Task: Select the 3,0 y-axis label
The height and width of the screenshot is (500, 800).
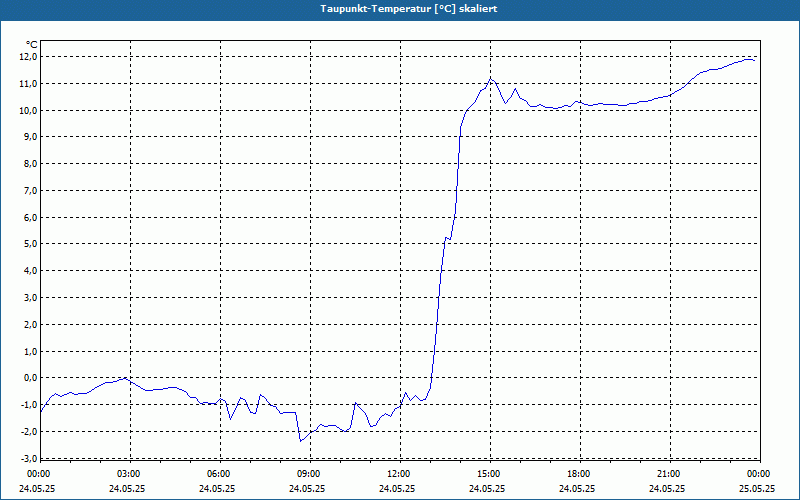Action: tap(31, 297)
